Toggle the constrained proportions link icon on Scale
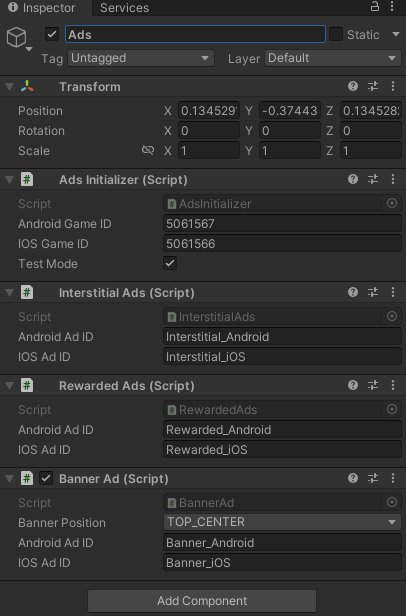 tap(148, 150)
